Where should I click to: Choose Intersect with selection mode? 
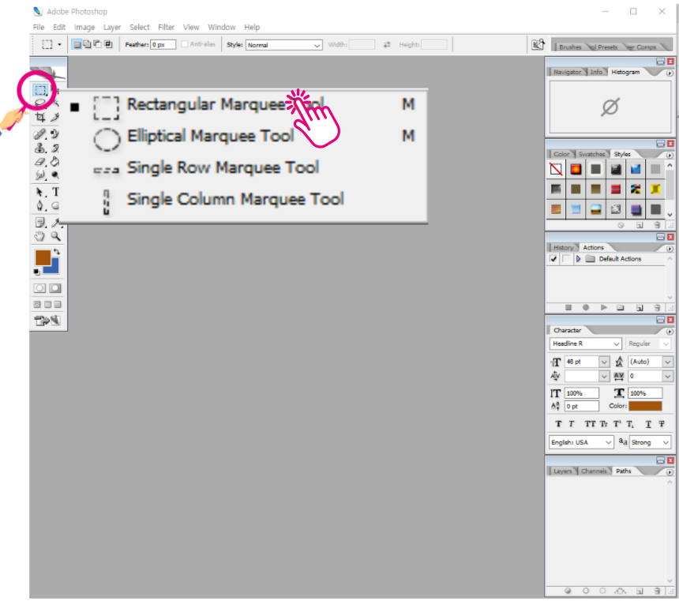[x=108, y=44]
